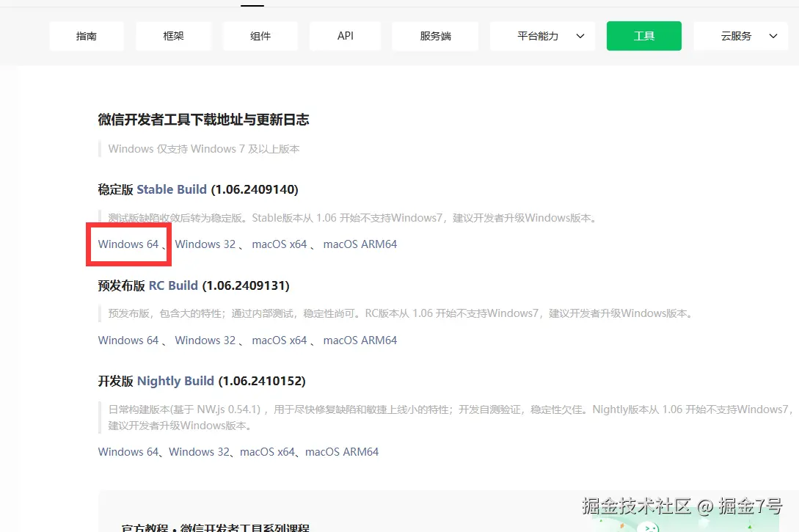Click the green 工具 tab

coord(644,36)
